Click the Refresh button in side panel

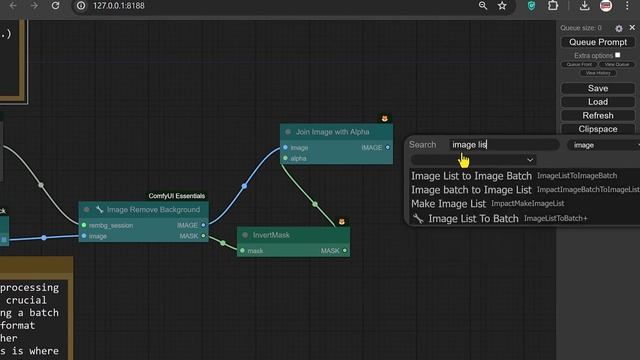click(x=598, y=116)
